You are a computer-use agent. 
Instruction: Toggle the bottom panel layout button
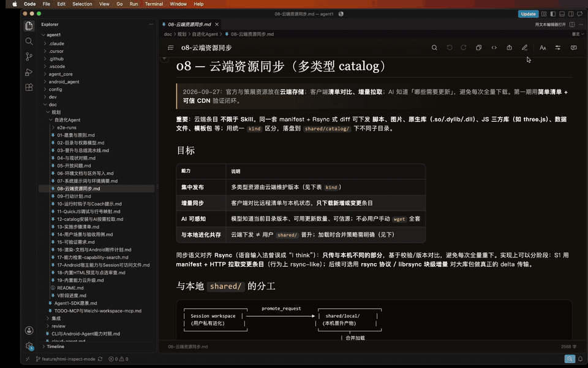562,14
